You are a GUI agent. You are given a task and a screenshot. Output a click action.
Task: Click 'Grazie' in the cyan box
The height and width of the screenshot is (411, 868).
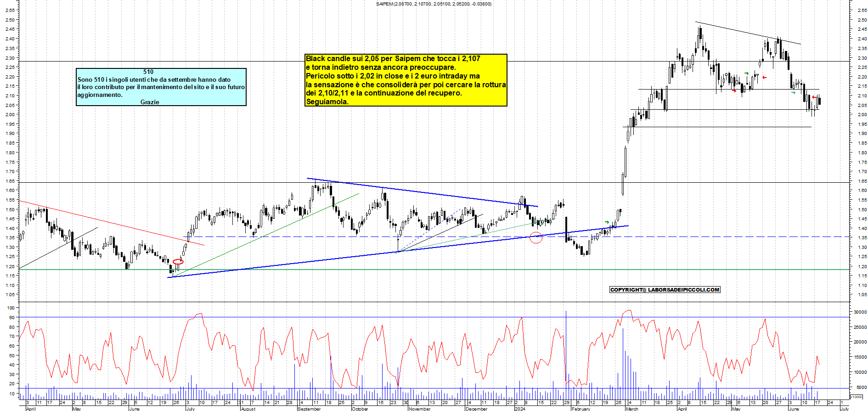pos(150,102)
